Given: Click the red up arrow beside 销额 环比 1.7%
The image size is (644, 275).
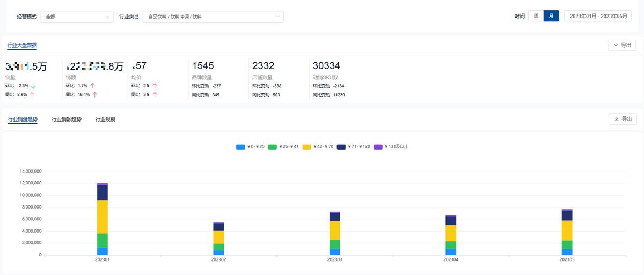Looking at the screenshot, I should coord(92,86).
